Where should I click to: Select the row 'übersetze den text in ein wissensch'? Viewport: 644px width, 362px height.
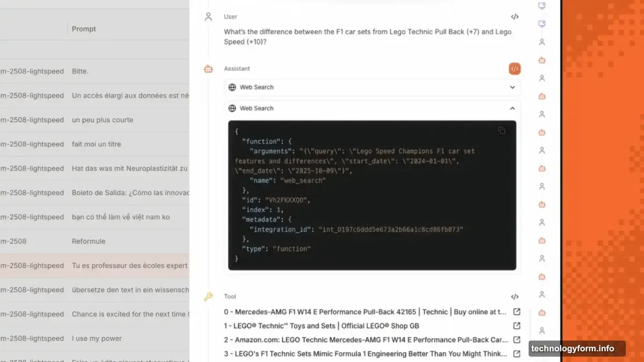tap(94, 290)
